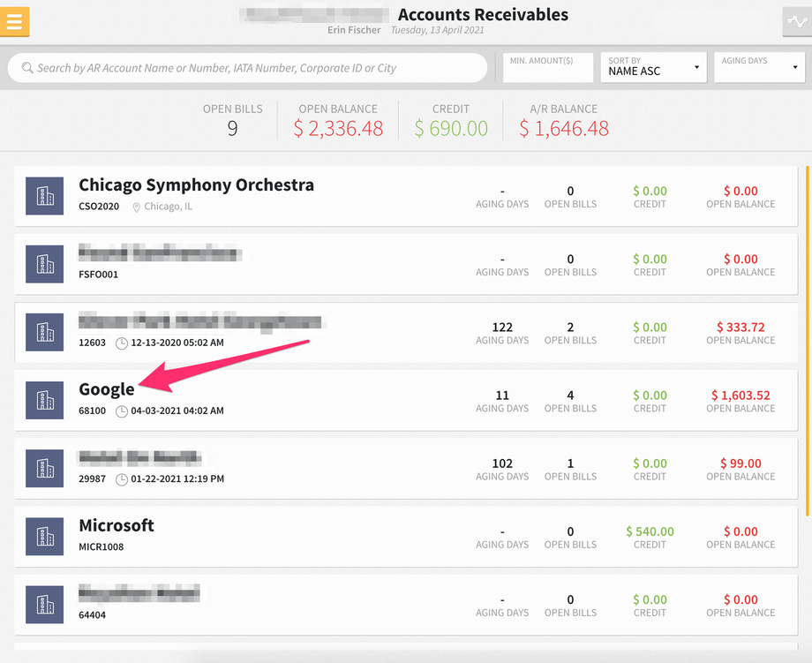Click the Min. Amount($) input field
The width and height of the screenshot is (812, 663).
548,68
